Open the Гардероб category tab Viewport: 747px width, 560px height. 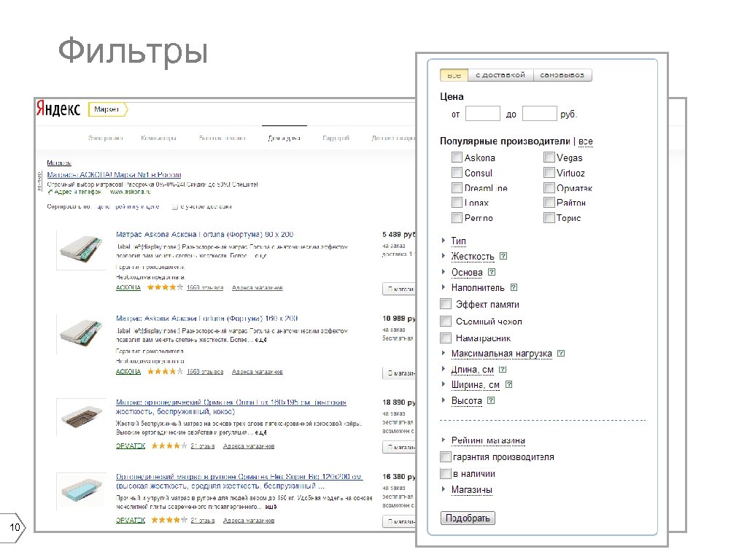click(336, 138)
